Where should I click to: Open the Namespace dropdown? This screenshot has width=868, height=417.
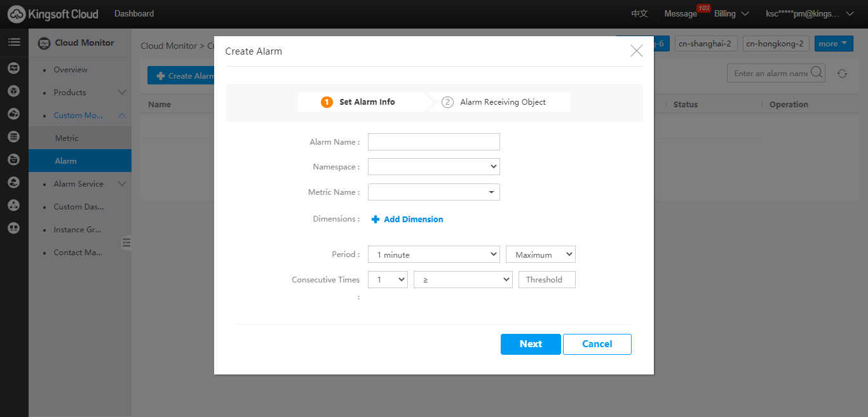[x=433, y=167]
